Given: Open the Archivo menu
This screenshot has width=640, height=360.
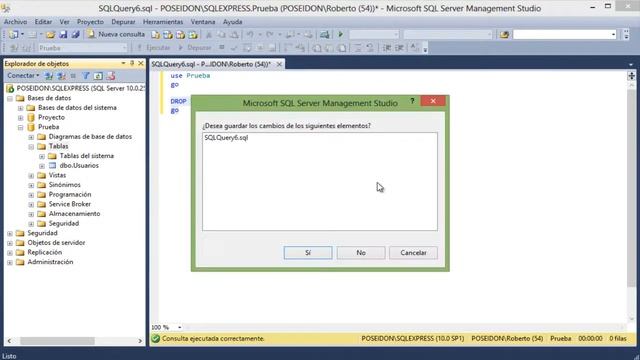Looking at the screenshot, I should click(x=15, y=22).
